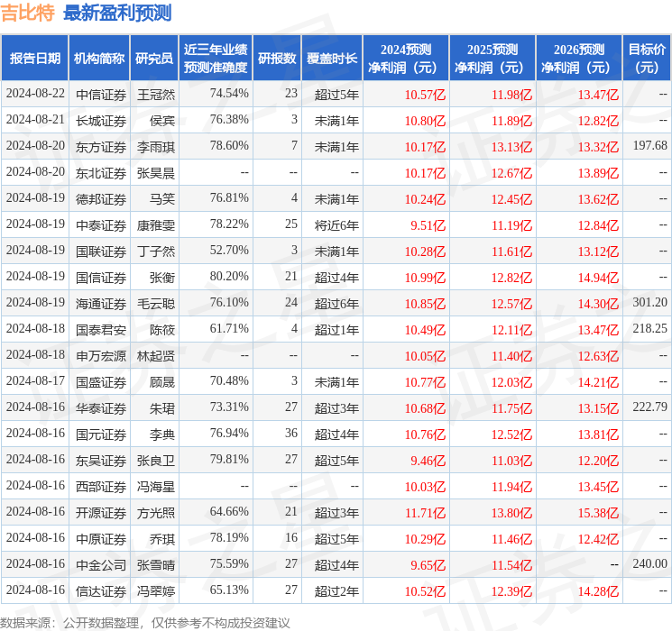
Task: Click the 东方证券 institution cell
Action: click(101, 147)
